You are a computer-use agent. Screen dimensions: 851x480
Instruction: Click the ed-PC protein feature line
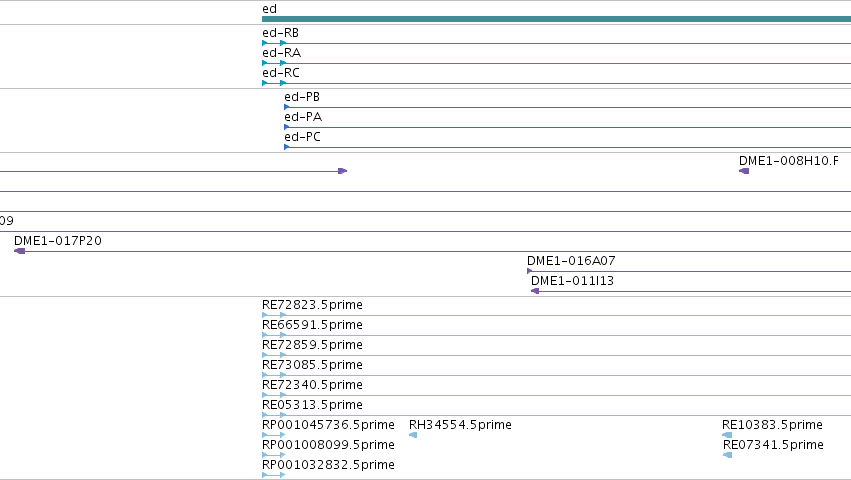[568, 147]
